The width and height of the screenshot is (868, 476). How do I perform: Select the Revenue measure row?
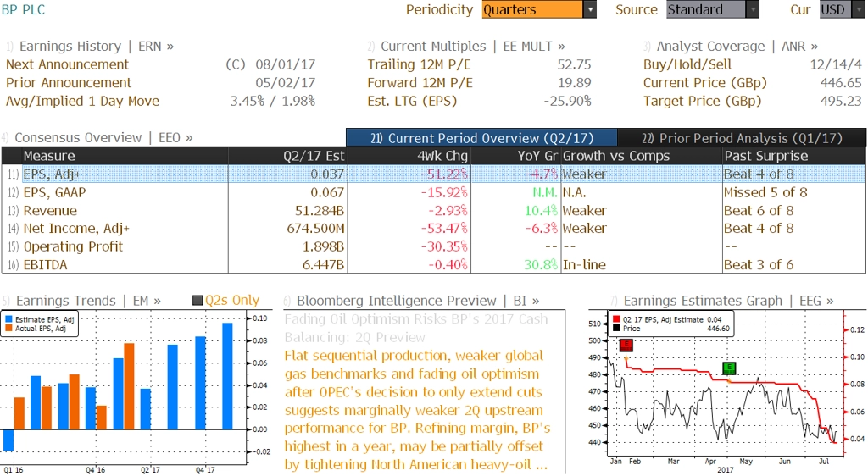433,211
